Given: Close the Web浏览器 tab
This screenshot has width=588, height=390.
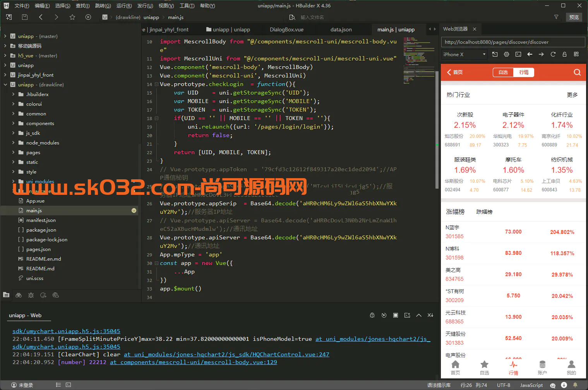Looking at the screenshot, I should pos(474,29).
